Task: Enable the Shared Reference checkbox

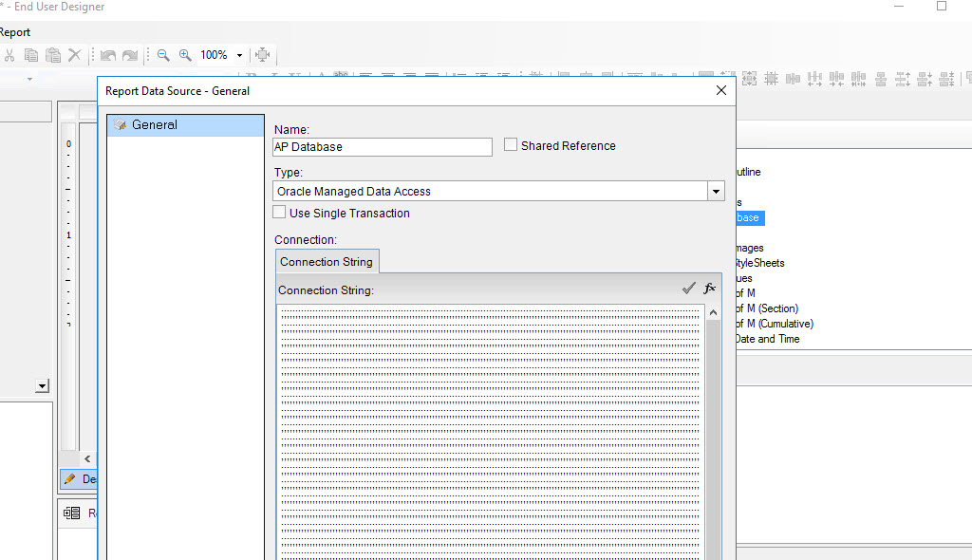Action: [511, 145]
